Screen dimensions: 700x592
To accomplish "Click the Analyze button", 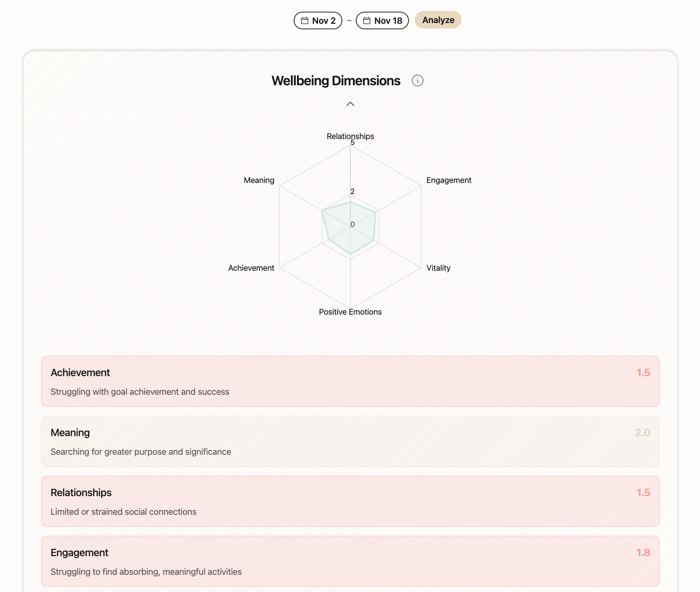I will click(x=438, y=20).
